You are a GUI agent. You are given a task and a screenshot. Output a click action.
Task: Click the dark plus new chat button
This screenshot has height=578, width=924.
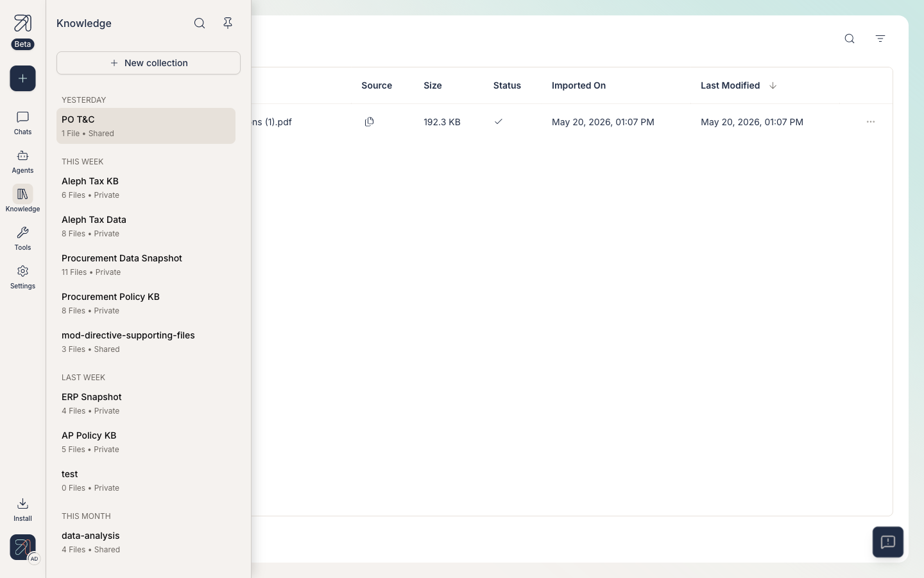pyautogui.click(x=22, y=78)
